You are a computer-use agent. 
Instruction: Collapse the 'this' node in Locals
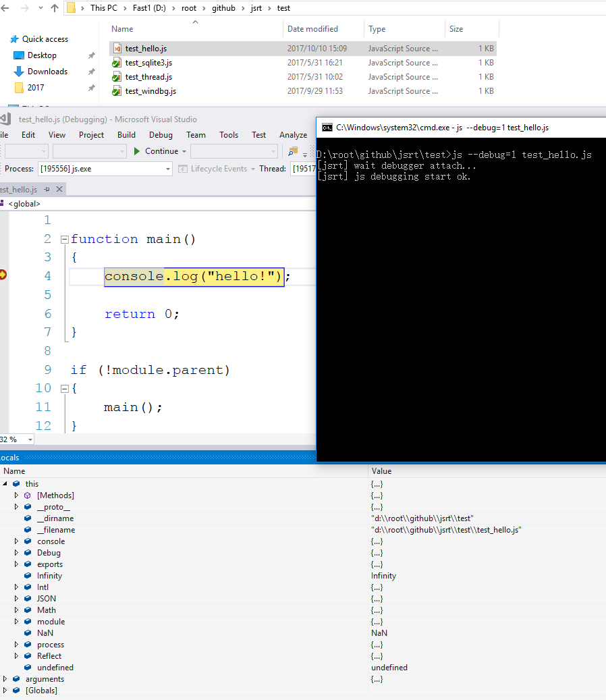pyautogui.click(x=5, y=484)
